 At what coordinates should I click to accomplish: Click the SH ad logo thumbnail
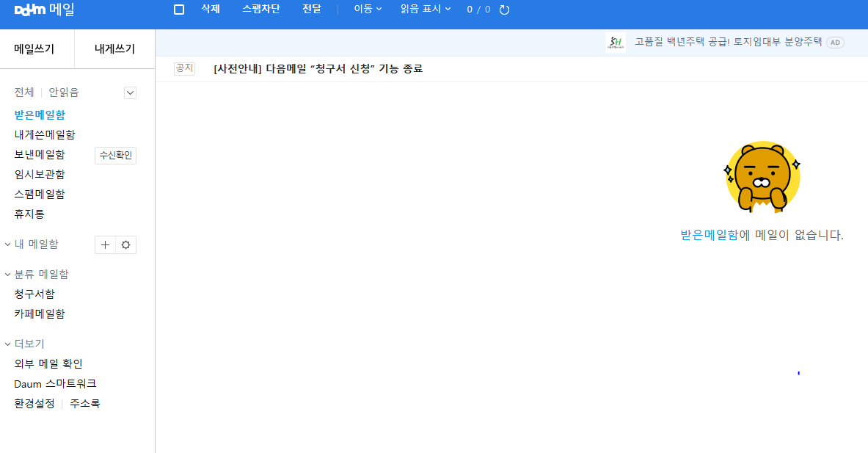click(x=616, y=43)
